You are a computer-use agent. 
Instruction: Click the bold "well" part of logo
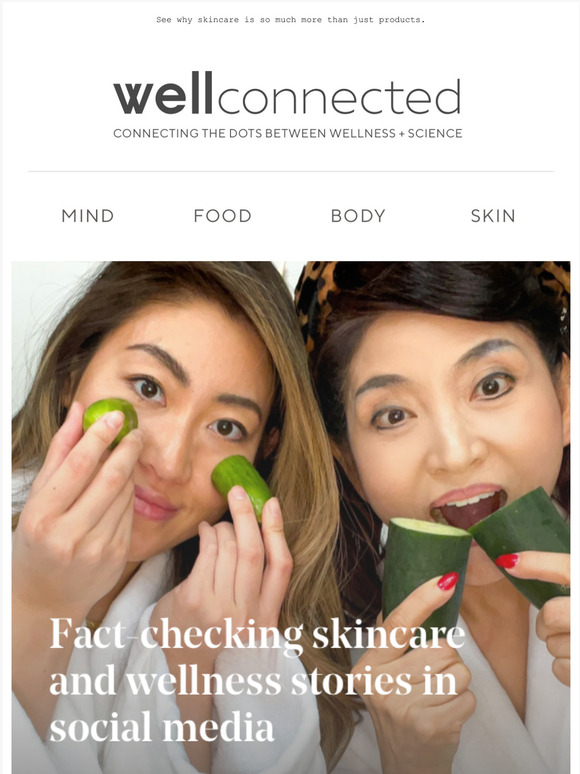pyautogui.click(x=163, y=93)
